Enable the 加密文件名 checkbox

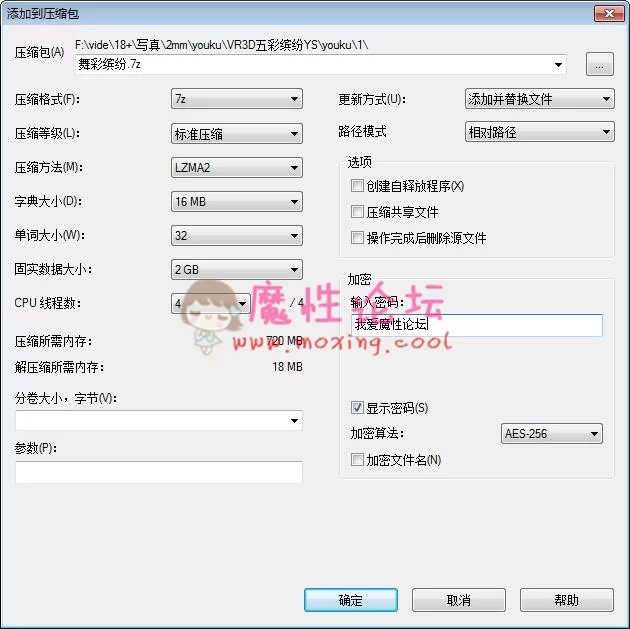coord(357,459)
